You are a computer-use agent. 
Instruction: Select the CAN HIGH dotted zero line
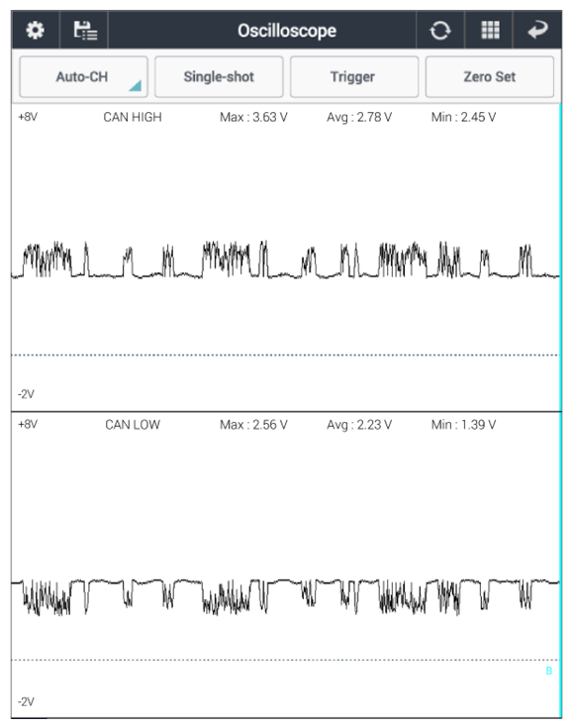[x=285, y=356]
